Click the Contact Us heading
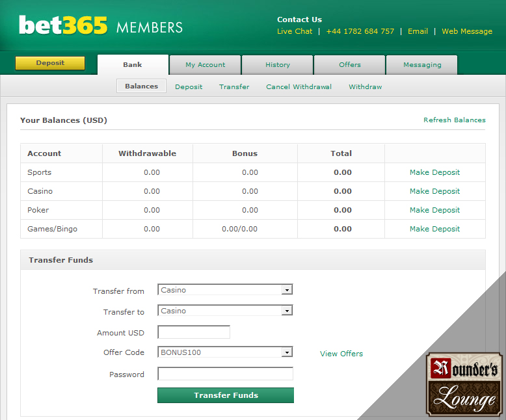Screen dimensions: 506x420 tap(299, 20)
